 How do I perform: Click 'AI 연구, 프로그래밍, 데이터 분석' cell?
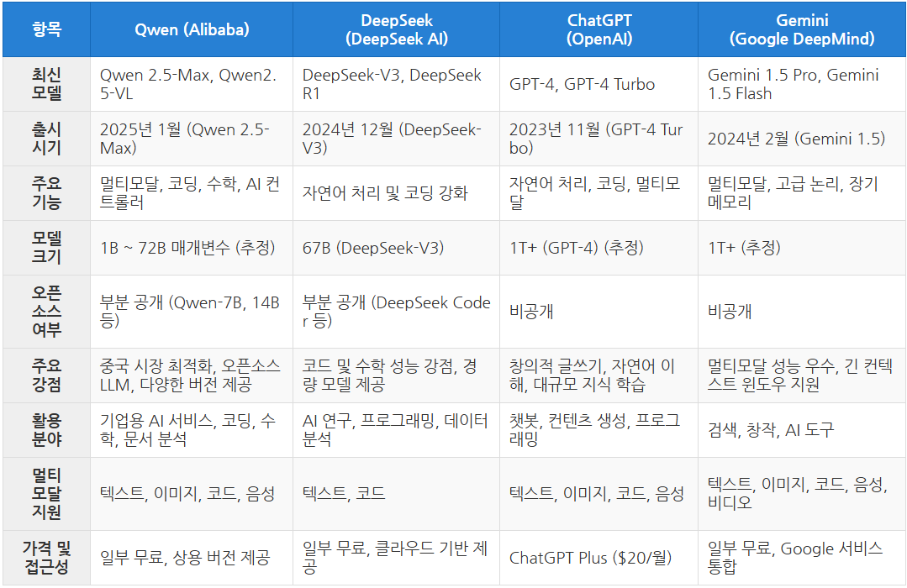tap(396, 429)
